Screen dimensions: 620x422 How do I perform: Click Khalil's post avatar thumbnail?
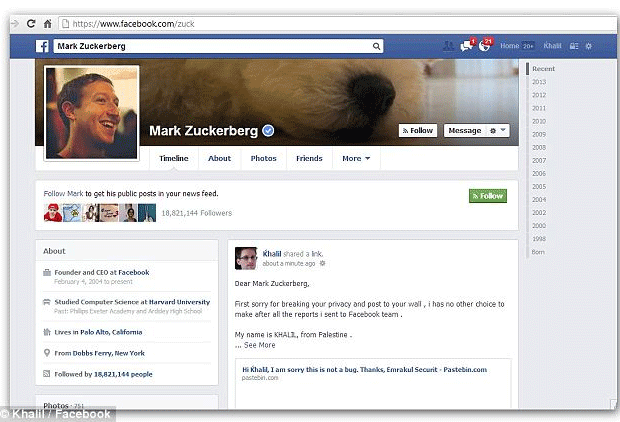point(246,258)
